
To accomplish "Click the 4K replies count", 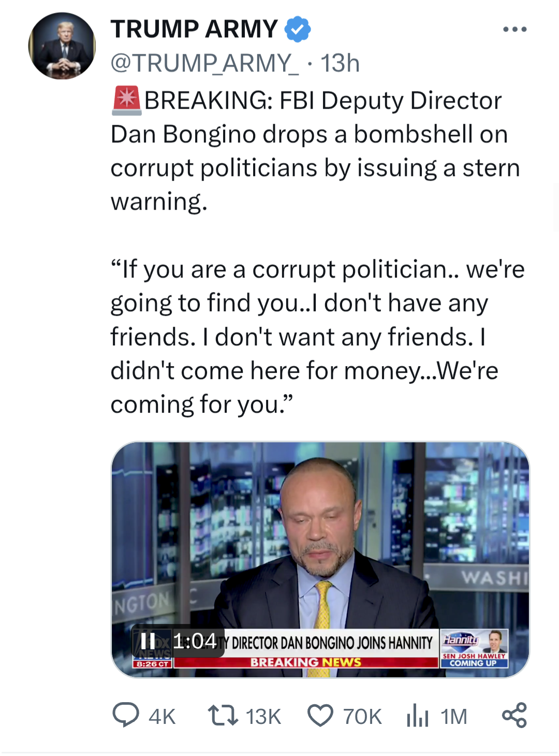I will point(162,717).
